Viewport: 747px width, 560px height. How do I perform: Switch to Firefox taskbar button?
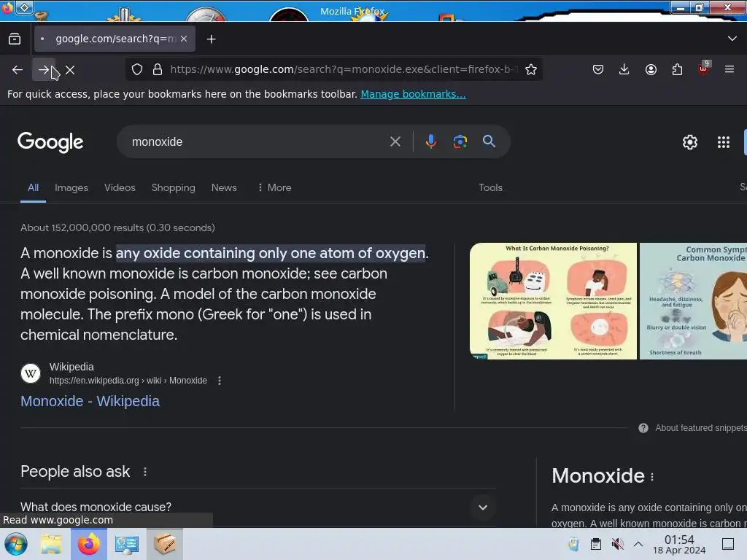[x=89, y=544]
